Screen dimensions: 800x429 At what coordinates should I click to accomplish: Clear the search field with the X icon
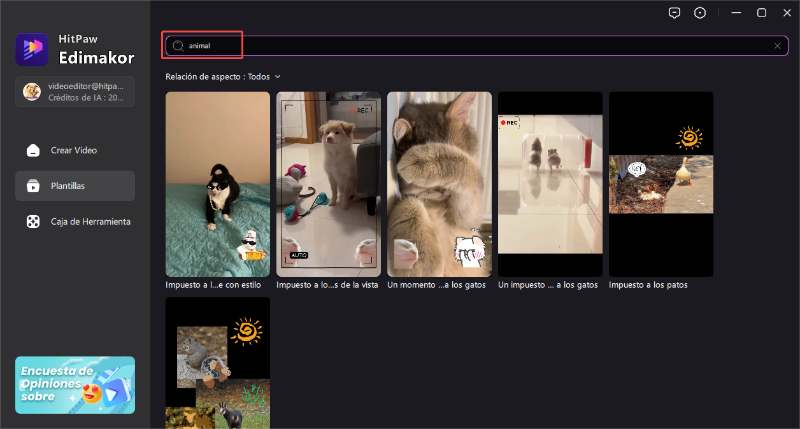coord(777,46)
